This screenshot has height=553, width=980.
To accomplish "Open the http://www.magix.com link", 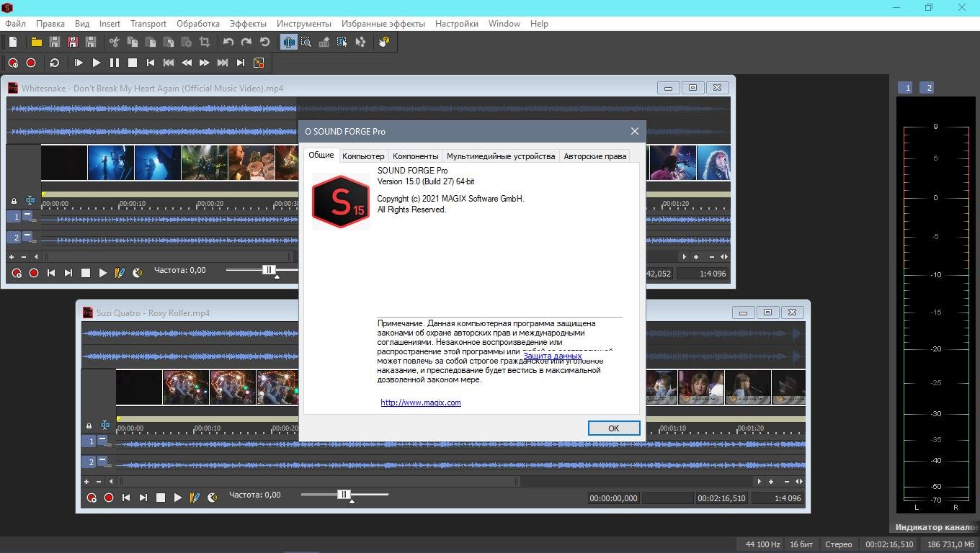I will coord(421,403).
